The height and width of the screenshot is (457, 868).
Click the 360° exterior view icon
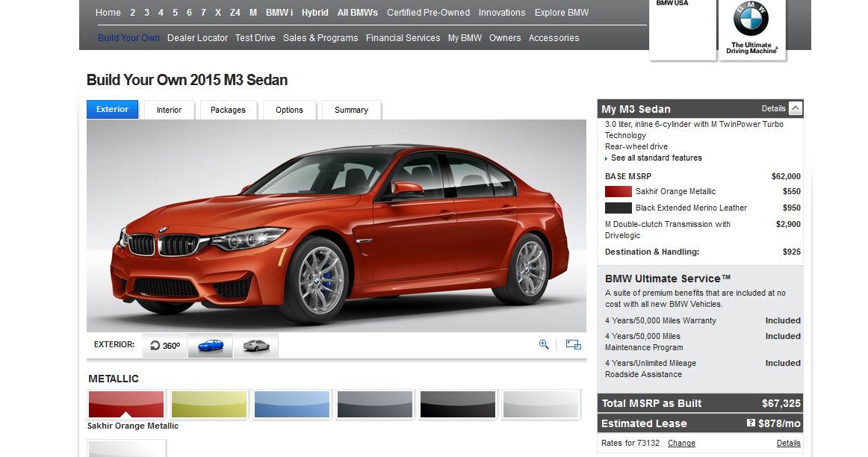[x=165, y=346]
